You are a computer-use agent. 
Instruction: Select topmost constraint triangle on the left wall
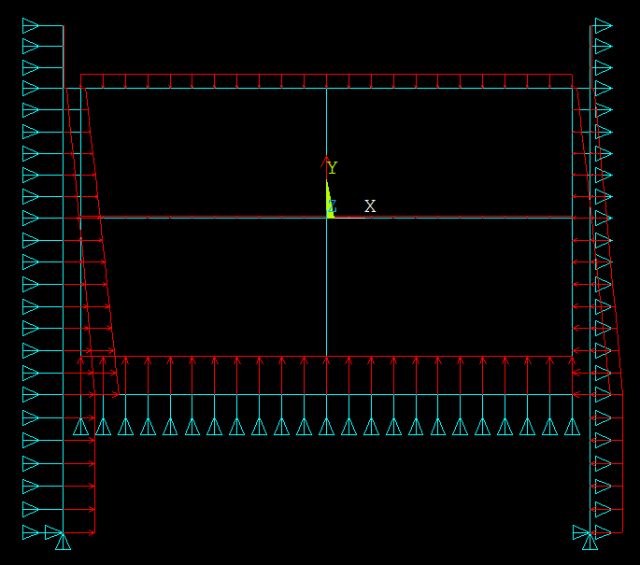point(31,26)
